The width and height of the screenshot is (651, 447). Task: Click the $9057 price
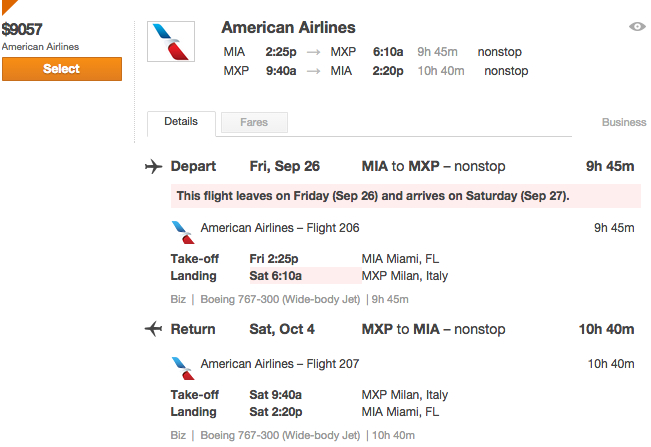pos(22,29)
